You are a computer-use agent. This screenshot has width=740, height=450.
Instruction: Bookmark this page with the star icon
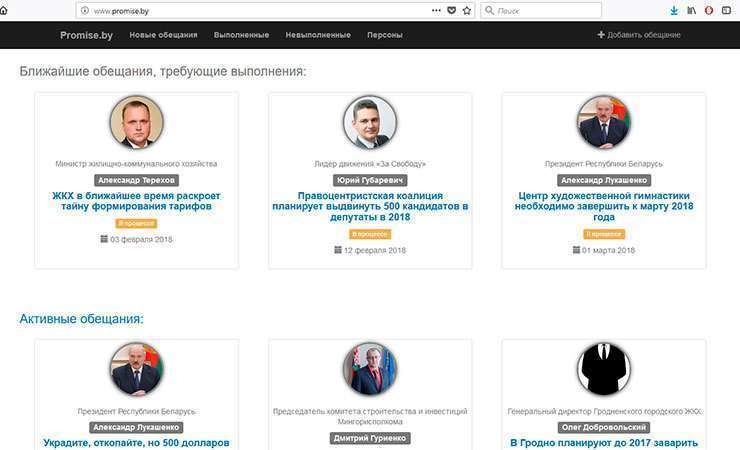coord(466,10)
